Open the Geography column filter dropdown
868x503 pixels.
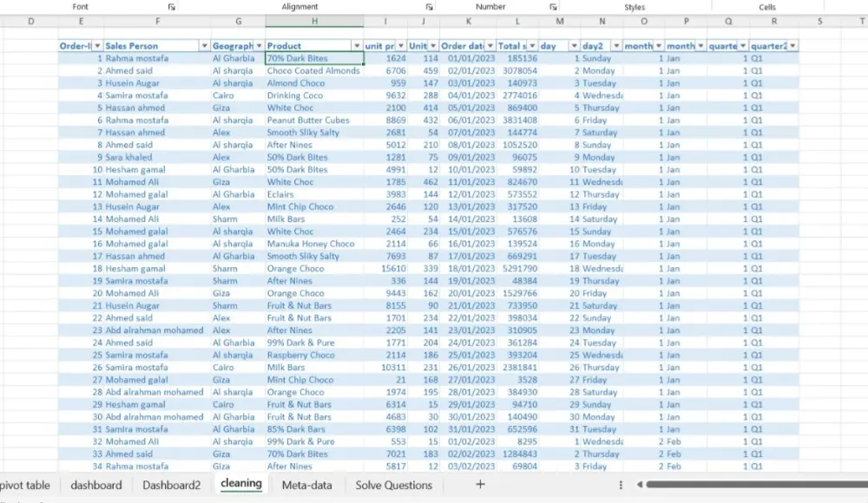[x=258, y=45]
